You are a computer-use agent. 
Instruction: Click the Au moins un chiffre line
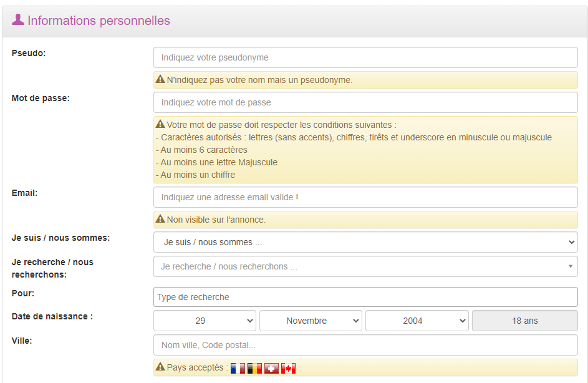click(x=195, y=175)
